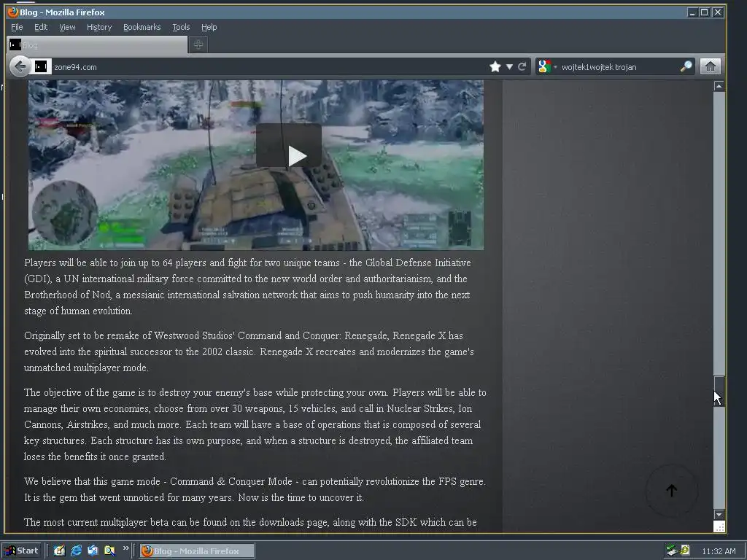This screenshot has width=747, height=560.
Task: Select the Blog tab
Action: point(97,44)
